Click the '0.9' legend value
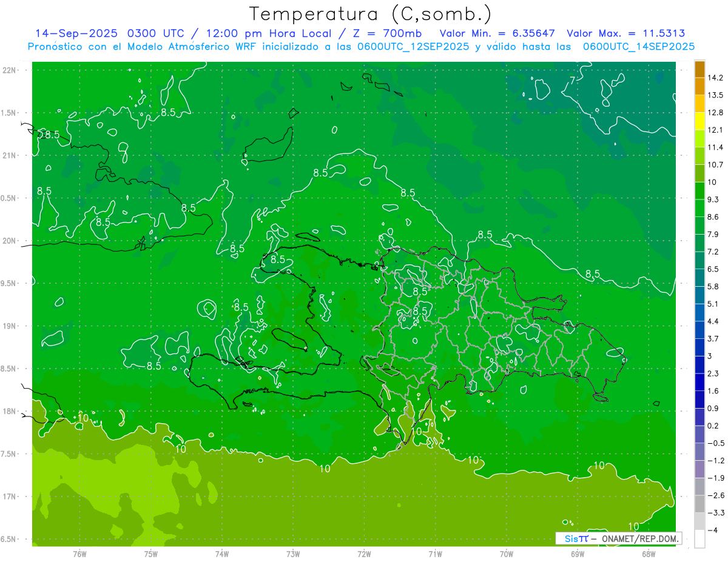 713,408
